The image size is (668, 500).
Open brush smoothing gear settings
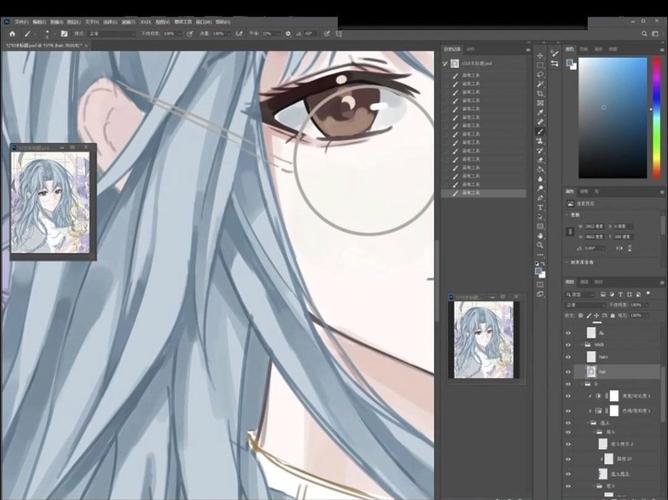pyautogui.click(x=288, y=34)
